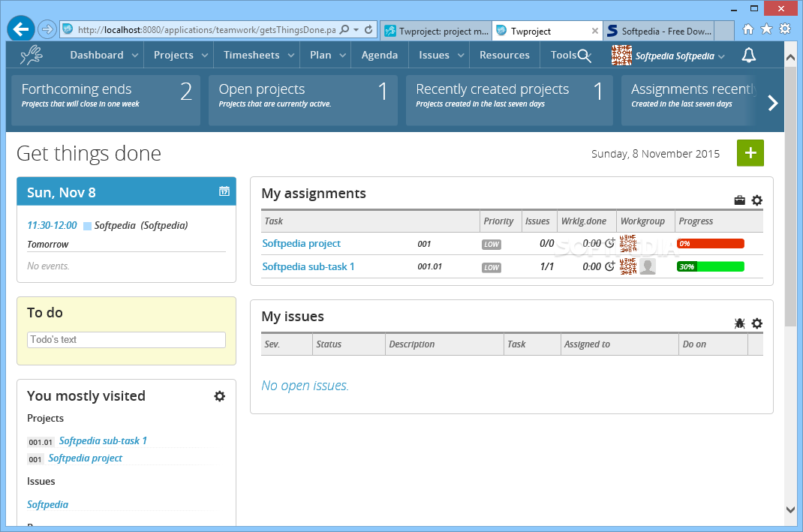The width and height of the screenshot is (803, 532).
Task: Open Softpedia project under mostly visited
Action: (85, 458)
